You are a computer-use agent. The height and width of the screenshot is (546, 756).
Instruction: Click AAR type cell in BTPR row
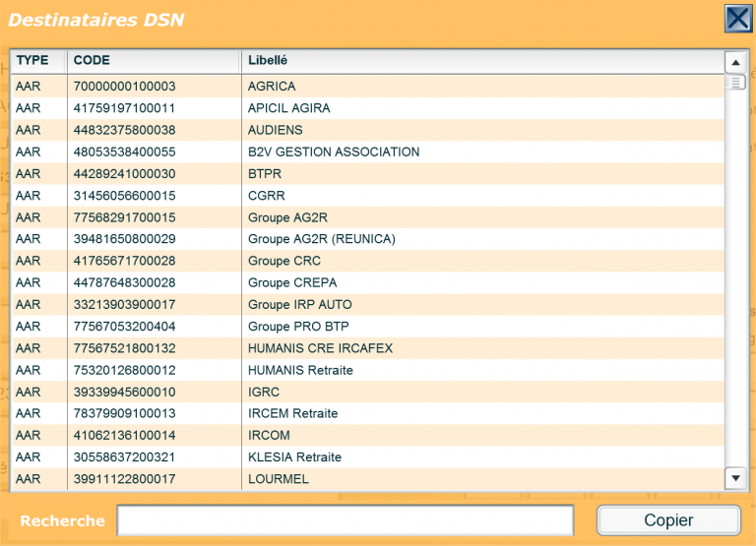(28, 173)
